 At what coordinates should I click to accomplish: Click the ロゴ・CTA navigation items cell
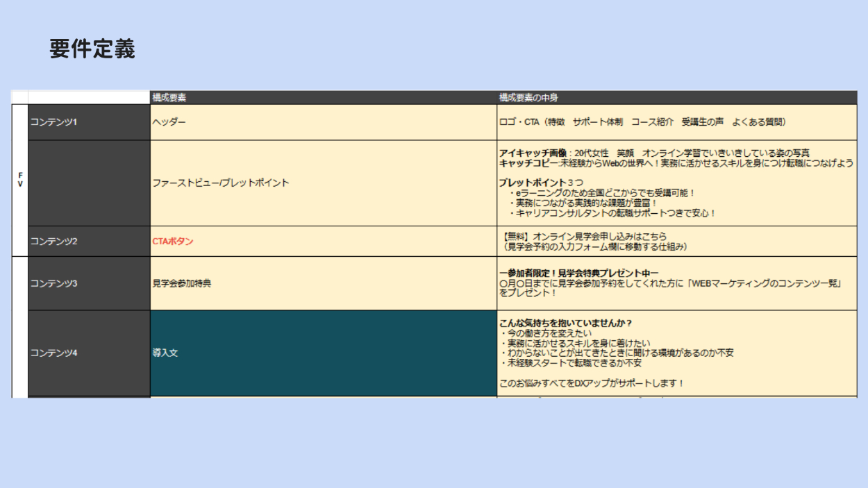[x=642, y=122]
